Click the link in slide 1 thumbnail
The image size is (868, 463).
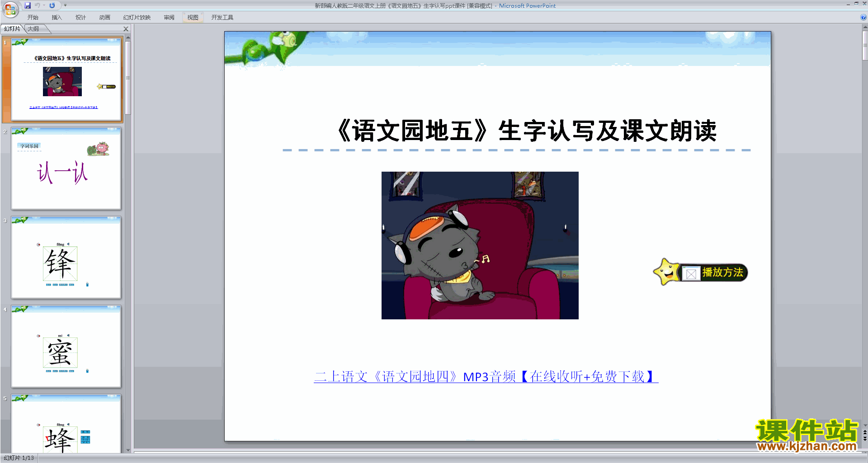point(63,108)
